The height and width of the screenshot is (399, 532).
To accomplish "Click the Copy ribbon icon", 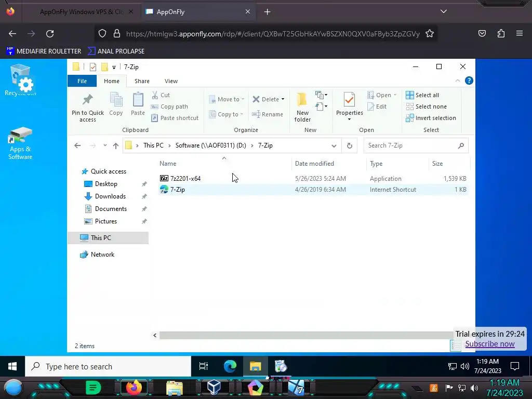I will 116,99.
